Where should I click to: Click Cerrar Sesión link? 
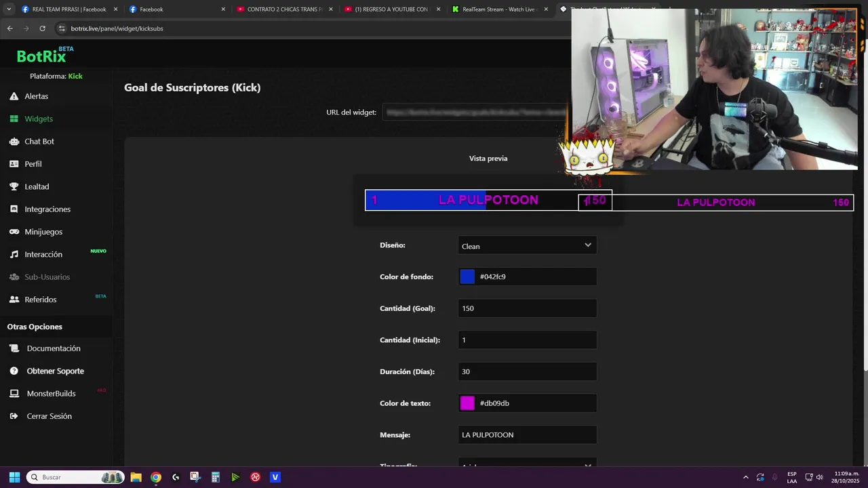49,416
